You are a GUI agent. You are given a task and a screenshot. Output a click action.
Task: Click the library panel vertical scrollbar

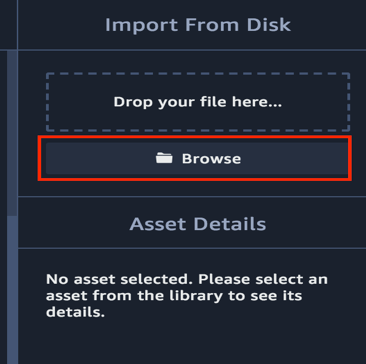12,207
